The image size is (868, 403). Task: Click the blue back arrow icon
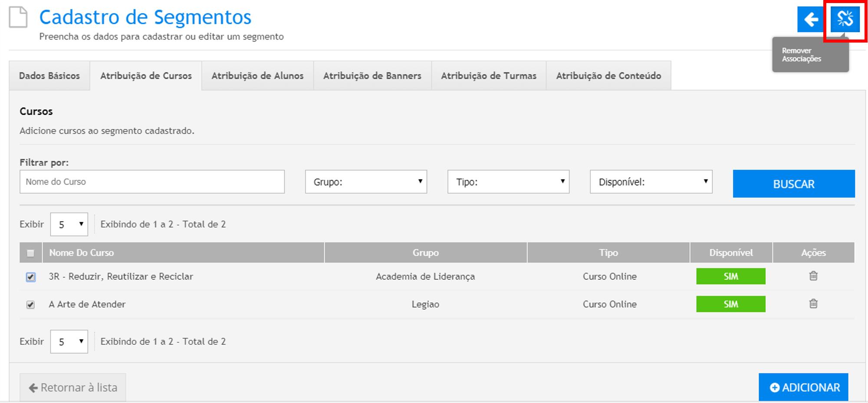(x=811, y=20)
